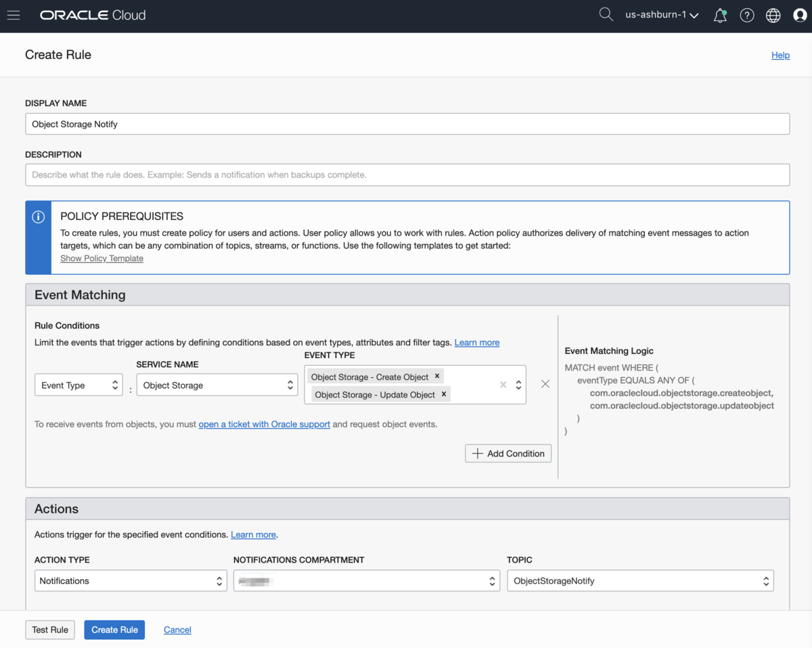This screenshot has width=812, height=648.
Task: Open the Rule Conditions Learn more link
Action: [x=477, y=343]
